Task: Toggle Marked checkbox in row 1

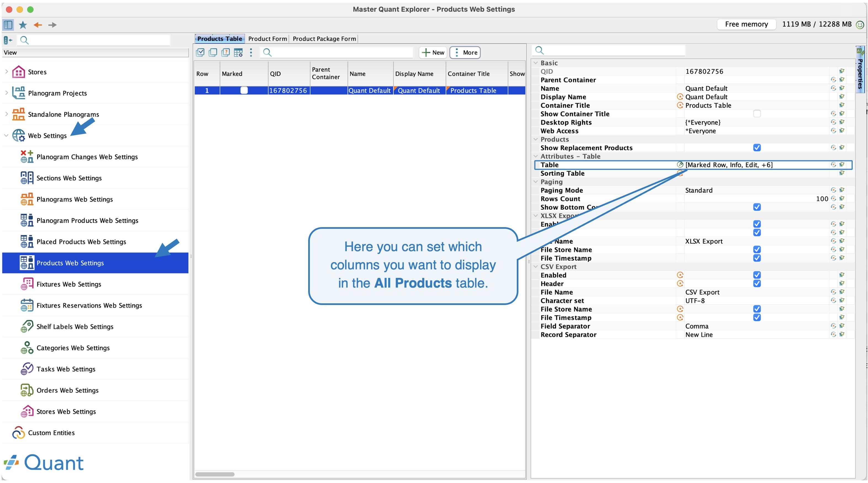Action: [244, 90]
